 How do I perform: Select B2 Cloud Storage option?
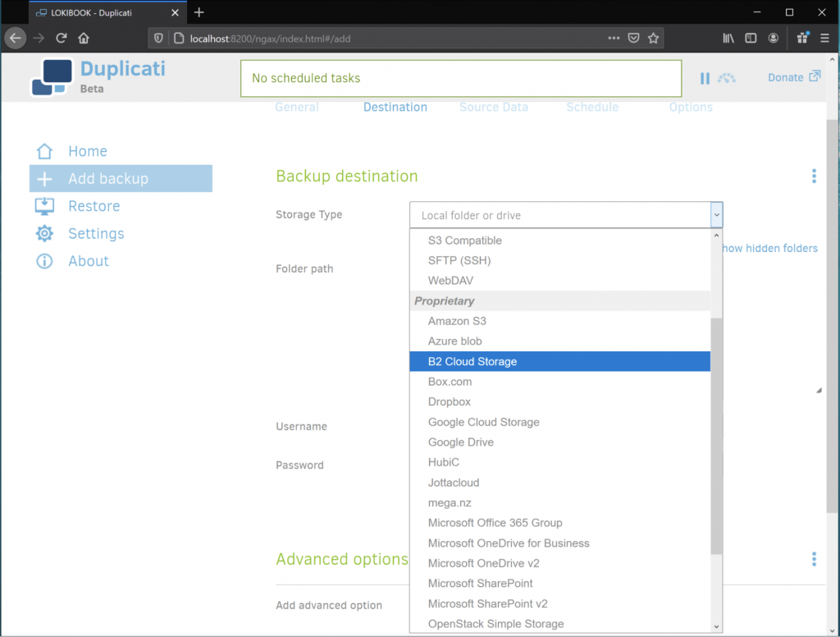(559, 361)
